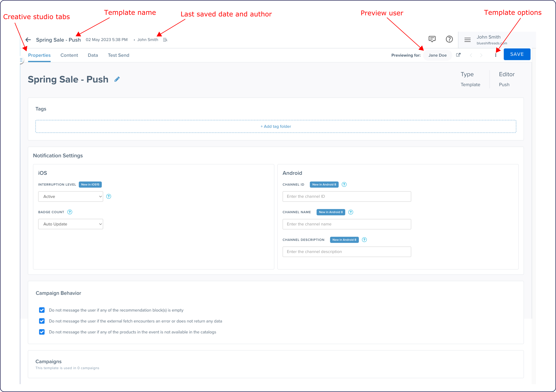
Task: Click the 02 May 2023 5:38 PM timestamp
Action: point(107,40)
